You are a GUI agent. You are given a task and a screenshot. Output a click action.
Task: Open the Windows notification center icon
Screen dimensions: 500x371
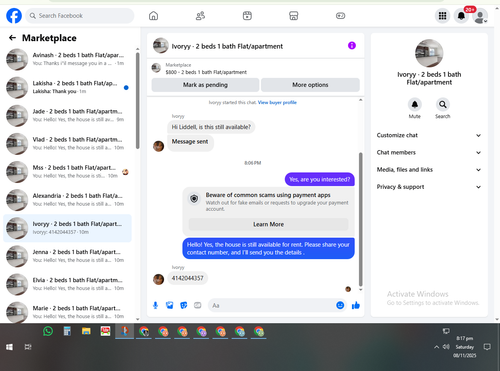tap(487, 347)
